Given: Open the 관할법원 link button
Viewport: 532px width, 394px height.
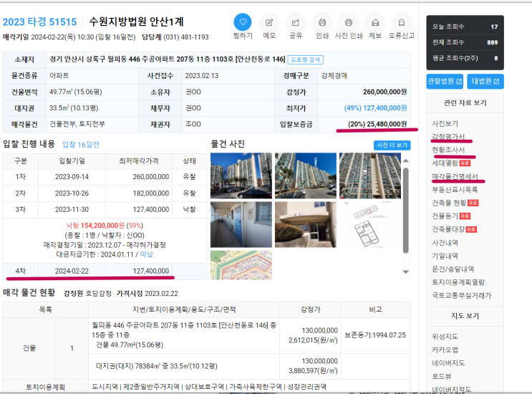Looking at the screenshot, I should (x=445, y=82).
